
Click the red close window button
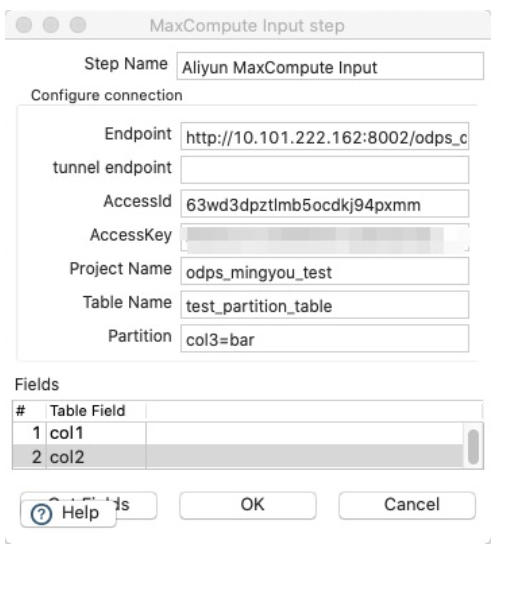[x=24, y=25]
